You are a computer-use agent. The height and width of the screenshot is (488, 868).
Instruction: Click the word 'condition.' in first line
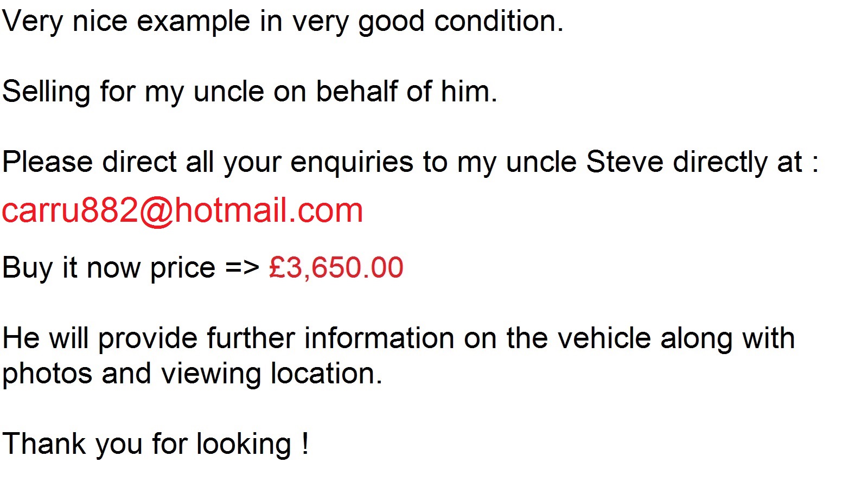[499, 22]
